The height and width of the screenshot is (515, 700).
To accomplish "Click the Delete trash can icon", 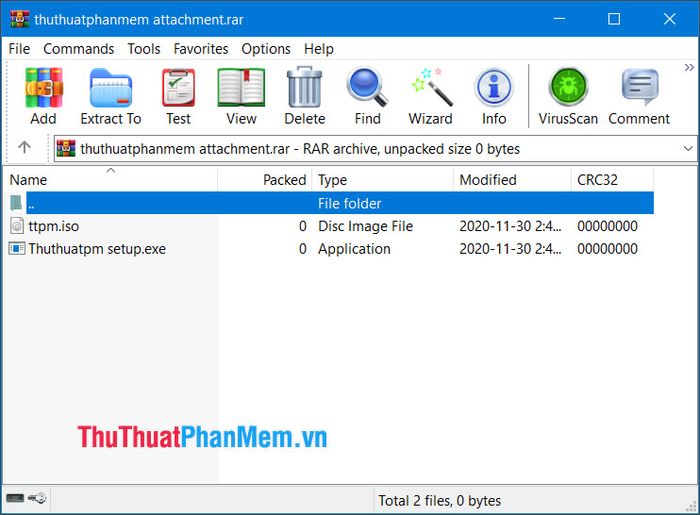I will [304, 87].
